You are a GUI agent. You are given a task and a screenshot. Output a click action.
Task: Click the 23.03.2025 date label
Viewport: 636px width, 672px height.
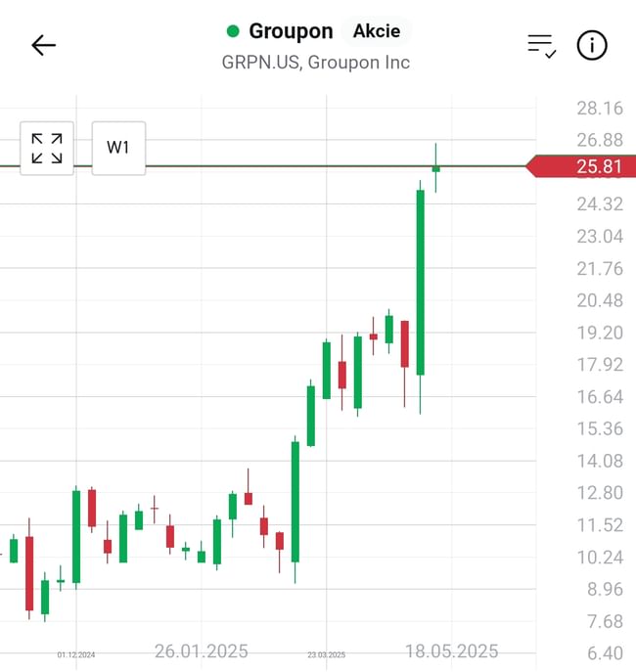pos(327,654)
